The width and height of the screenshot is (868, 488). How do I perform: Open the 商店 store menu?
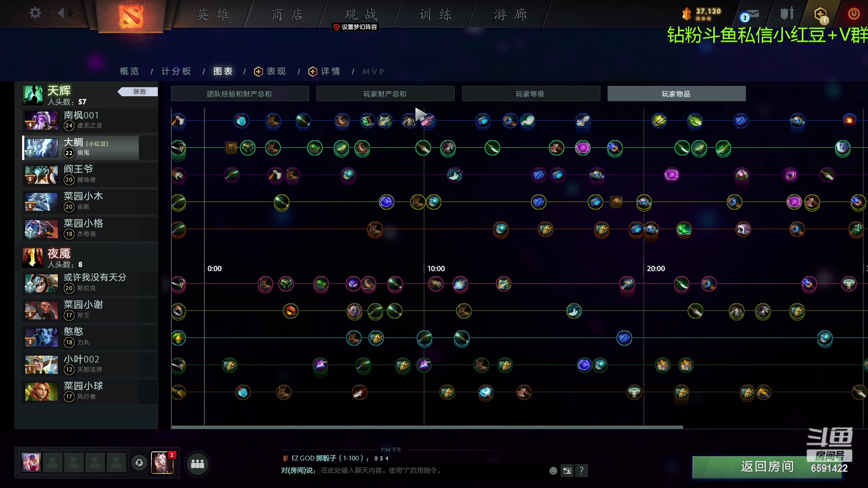pyautogui.click(x=287, y=15)
